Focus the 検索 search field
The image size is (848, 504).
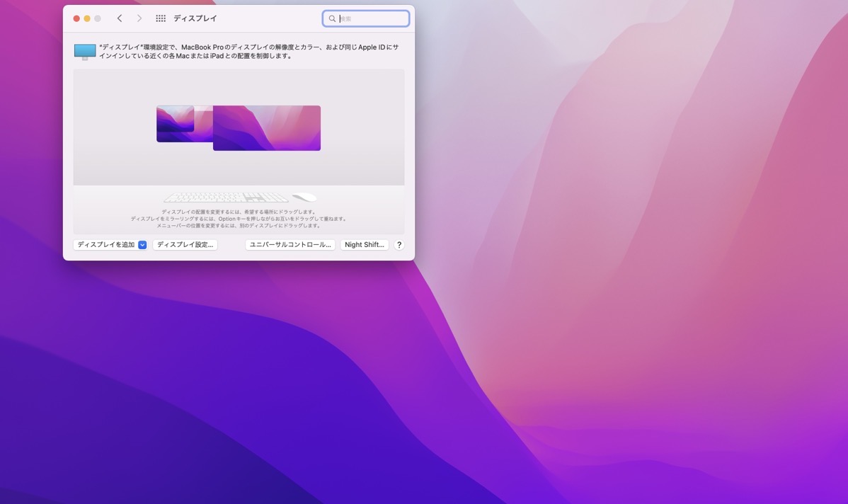pyautogui.click(x=366, y=18)
